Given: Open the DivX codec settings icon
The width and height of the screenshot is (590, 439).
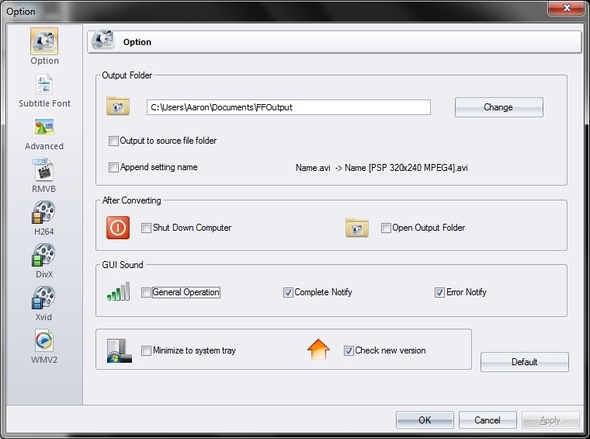Looking at the screenshot, I should coord(44,255).
